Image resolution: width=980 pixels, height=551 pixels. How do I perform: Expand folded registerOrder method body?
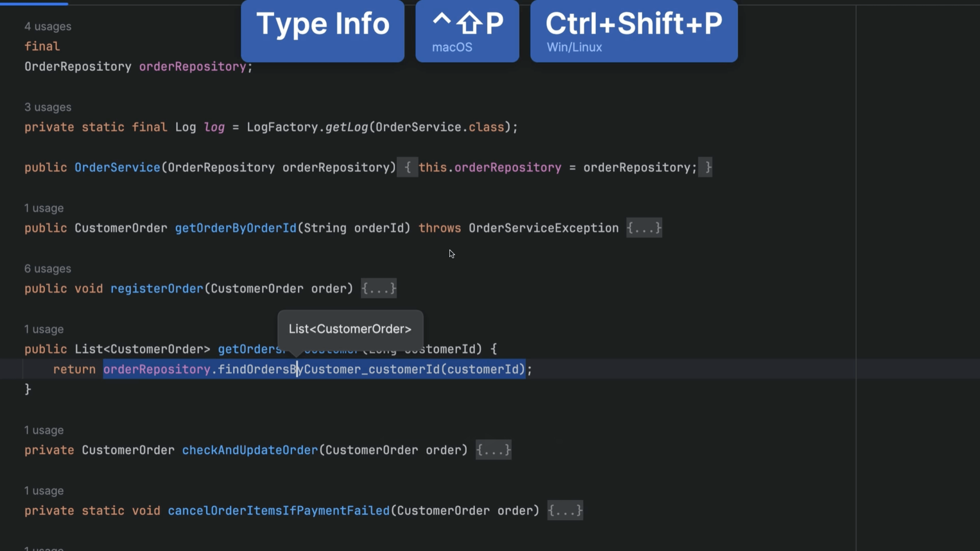(x=378, y=289)
